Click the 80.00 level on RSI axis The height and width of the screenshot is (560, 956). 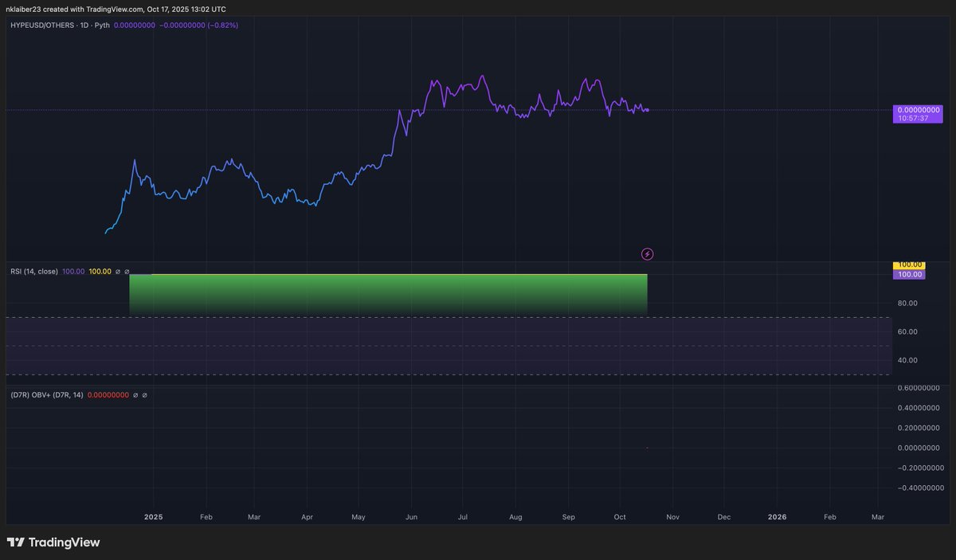click(907, 303)
